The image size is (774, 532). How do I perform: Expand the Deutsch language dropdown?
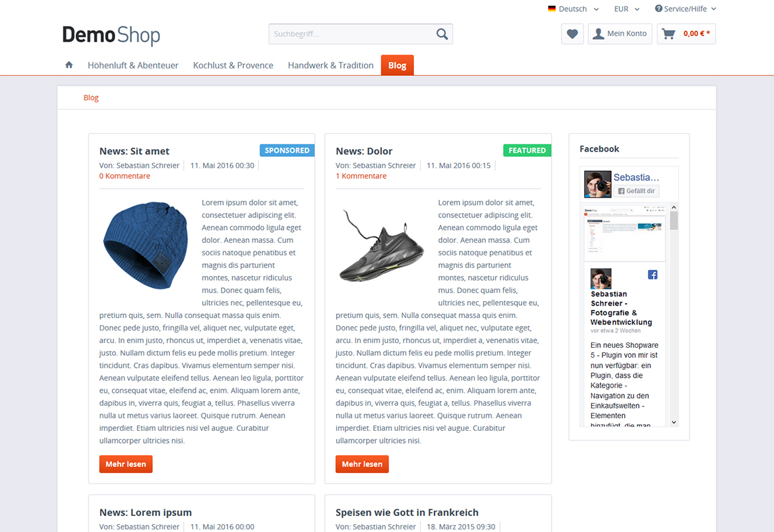(x=574, y=9)
